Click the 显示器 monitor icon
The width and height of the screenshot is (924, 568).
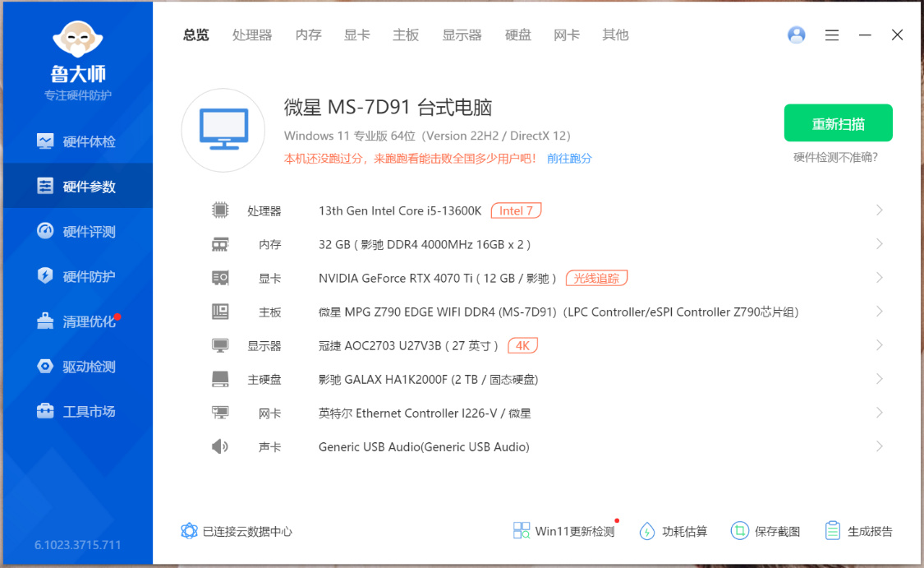tap(220, 345)
